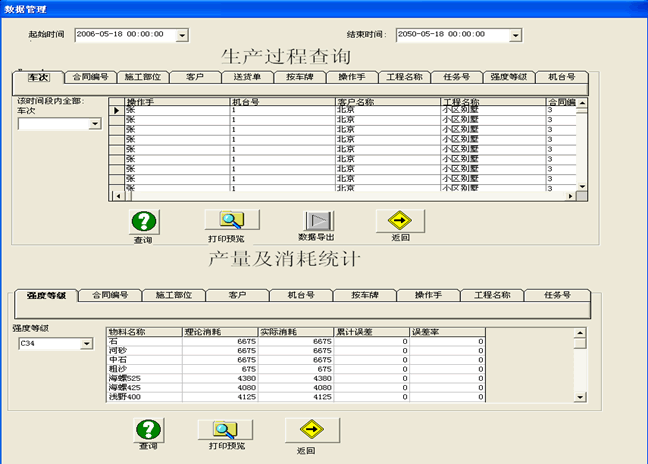Viewport: 648px width, 464px height.
Task: Click the lower green question mark 查询 icon
Action: [x=148, y=430]
